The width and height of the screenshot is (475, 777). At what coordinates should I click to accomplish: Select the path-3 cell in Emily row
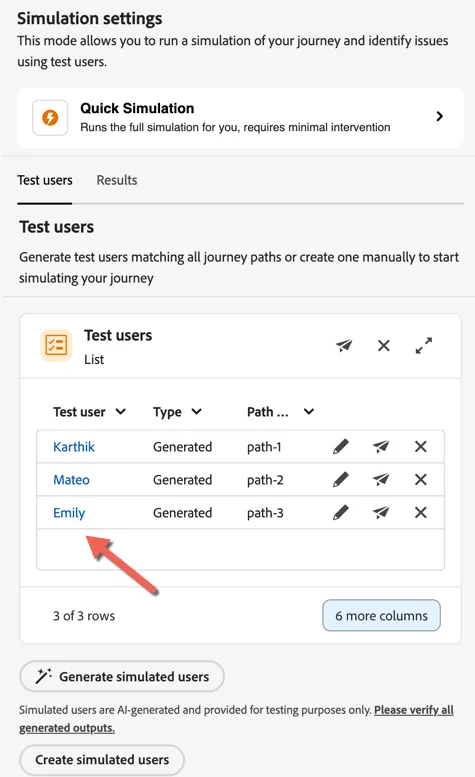(x=265, y=513)
